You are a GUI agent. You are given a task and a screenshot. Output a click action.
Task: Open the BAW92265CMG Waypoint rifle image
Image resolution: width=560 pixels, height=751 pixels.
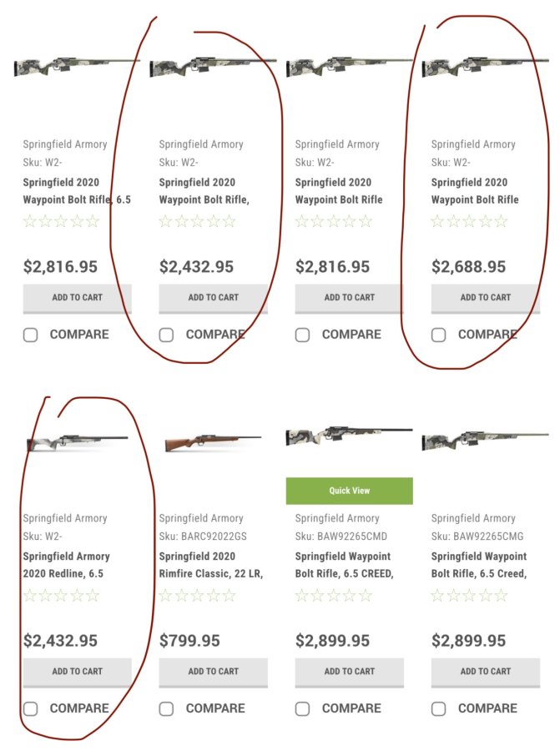[x=485, y=441]
